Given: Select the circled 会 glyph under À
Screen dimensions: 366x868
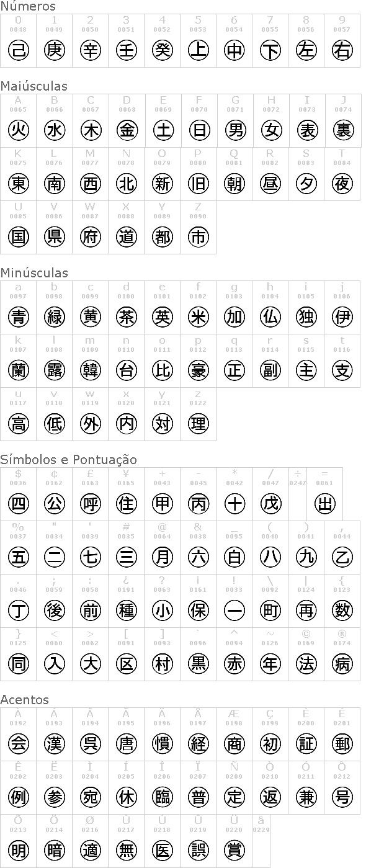Looking at the screenshot, I should (x=18, y=743).
